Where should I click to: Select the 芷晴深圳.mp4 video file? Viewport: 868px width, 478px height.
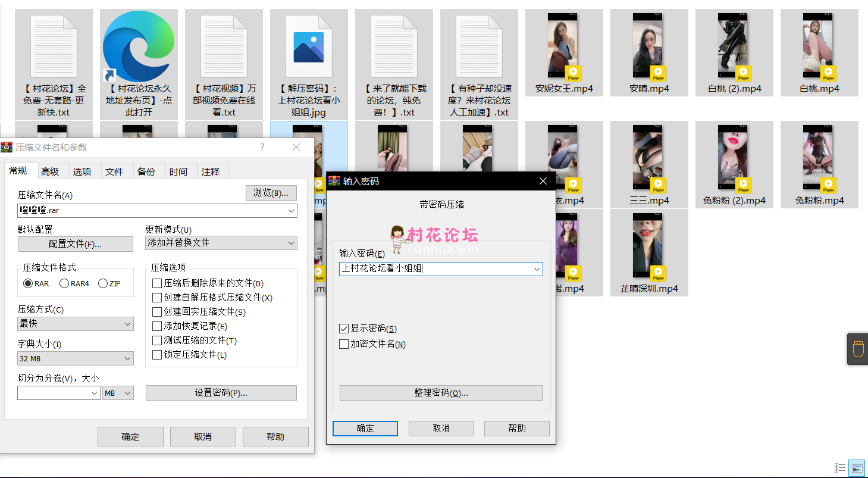click(x=648, y=248)
